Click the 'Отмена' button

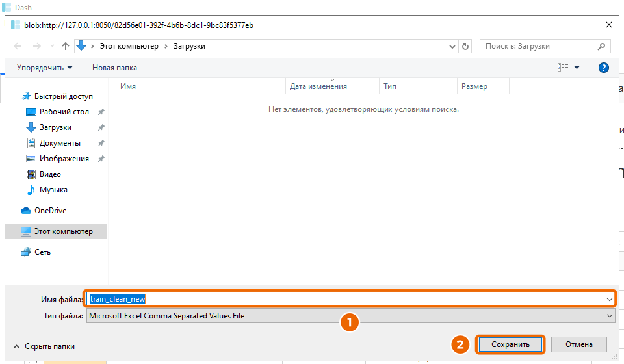tap(579, 344)
